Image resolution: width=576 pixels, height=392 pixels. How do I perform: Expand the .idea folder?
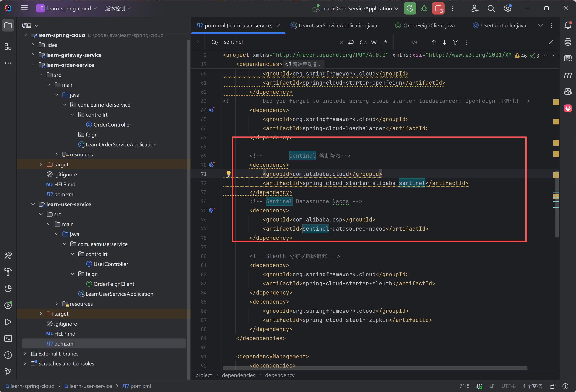point(33,45)
